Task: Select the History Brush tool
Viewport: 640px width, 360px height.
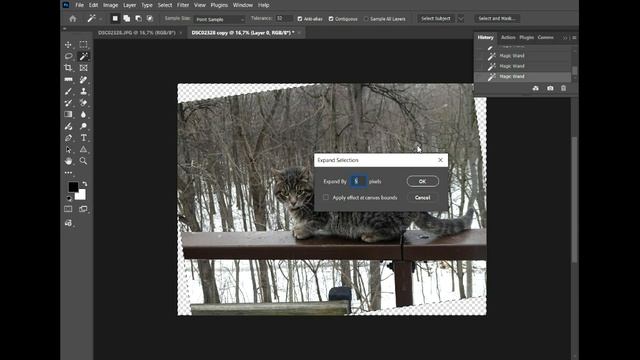Action: tap(68, 103)
